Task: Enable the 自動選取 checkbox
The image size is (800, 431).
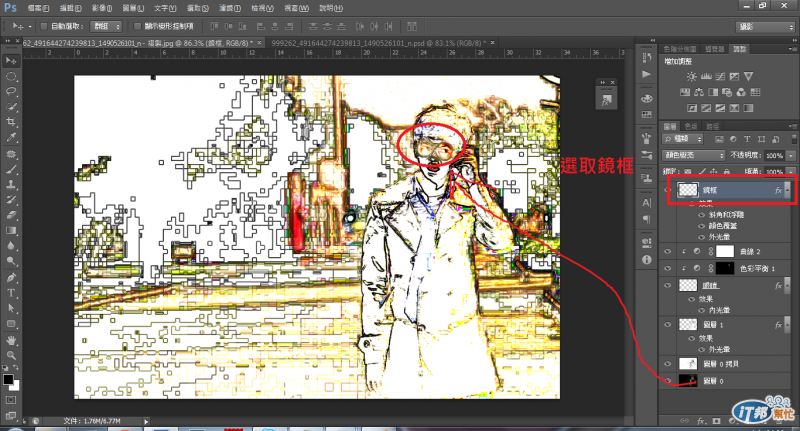Action: (44, 26)
